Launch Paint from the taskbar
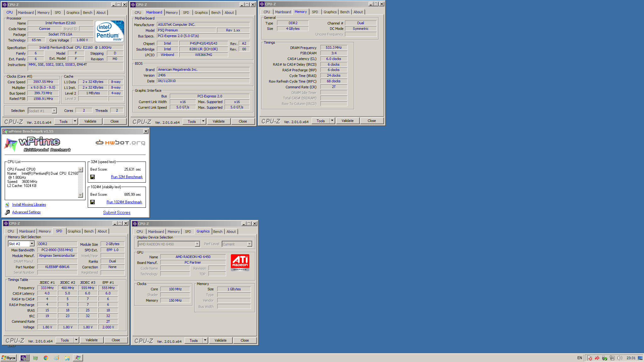 57,358
